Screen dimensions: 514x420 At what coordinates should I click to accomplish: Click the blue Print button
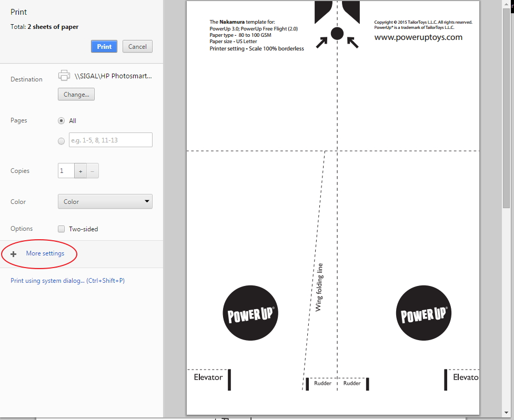(104, 46)
